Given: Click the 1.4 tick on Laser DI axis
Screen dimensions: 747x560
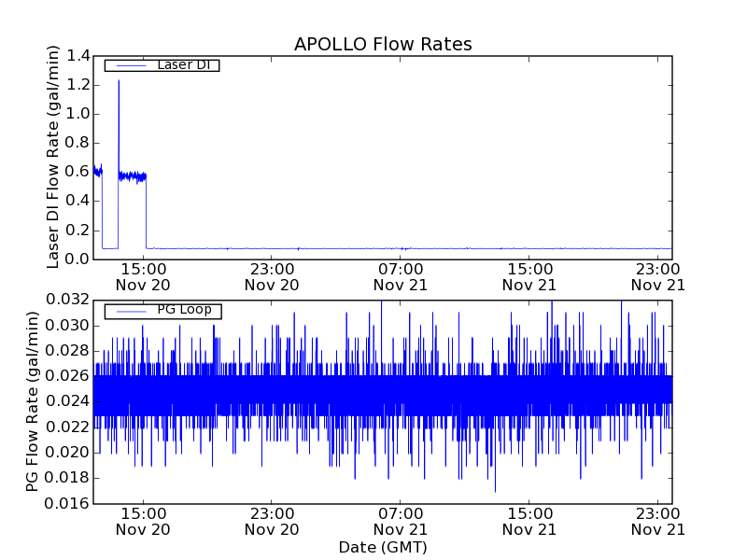Looking at the screenshot, I should 78,56.
